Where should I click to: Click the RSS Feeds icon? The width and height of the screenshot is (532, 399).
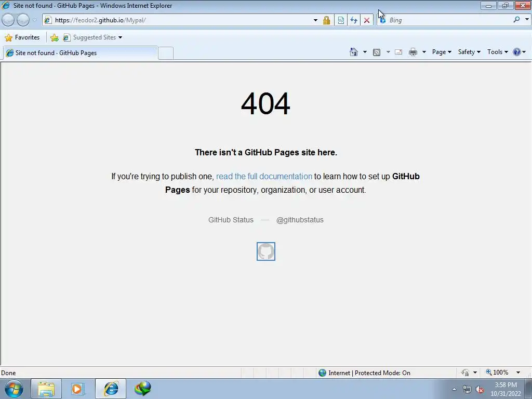(377, 52)
